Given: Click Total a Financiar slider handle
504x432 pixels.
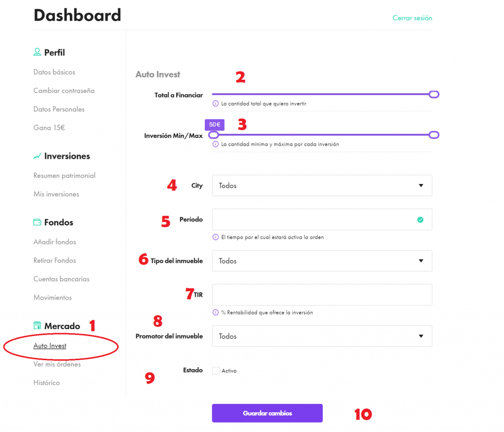Looking at the screenshot, I should [x=434, y=94].
